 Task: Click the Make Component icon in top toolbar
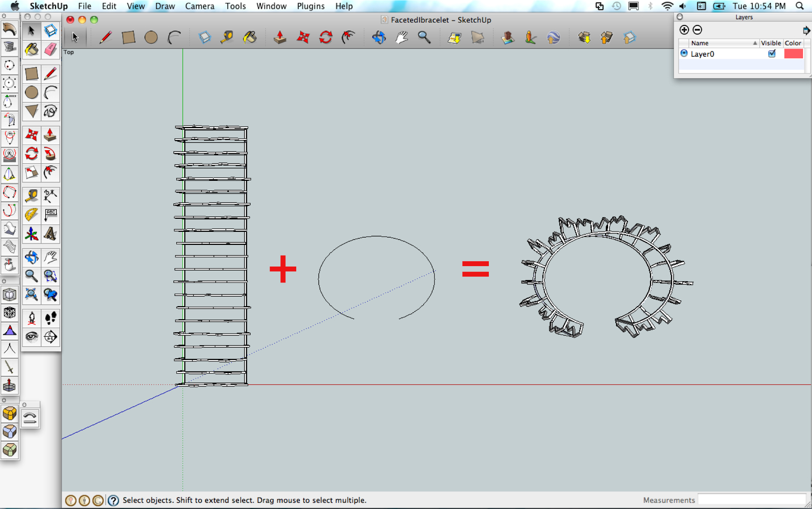click(x=204, y=38)
